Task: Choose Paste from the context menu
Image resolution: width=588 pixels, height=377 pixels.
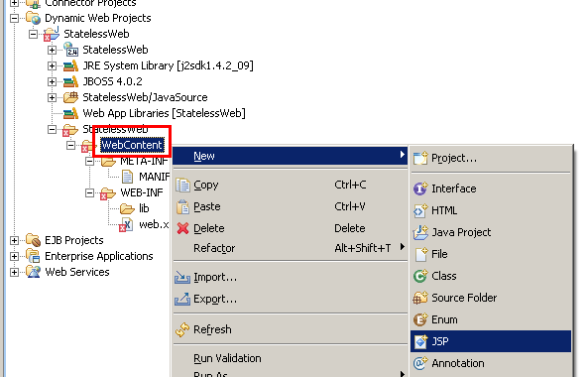Action: click(290, 206)
